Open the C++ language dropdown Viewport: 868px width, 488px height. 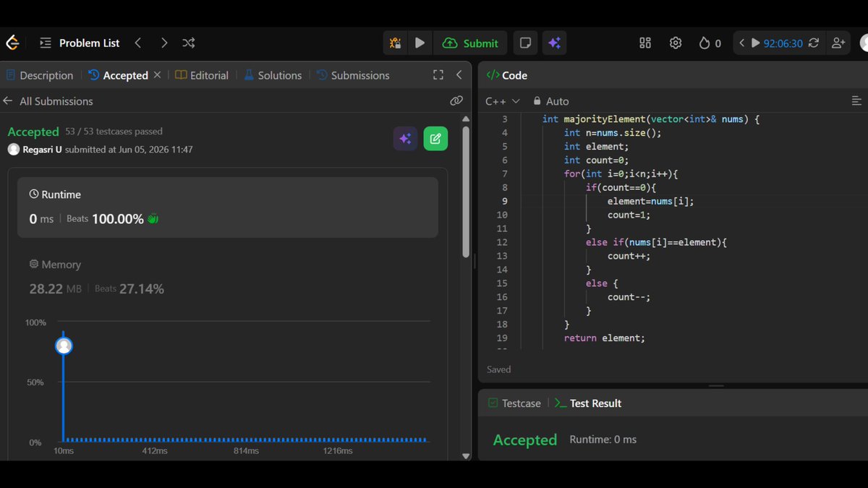503,101
